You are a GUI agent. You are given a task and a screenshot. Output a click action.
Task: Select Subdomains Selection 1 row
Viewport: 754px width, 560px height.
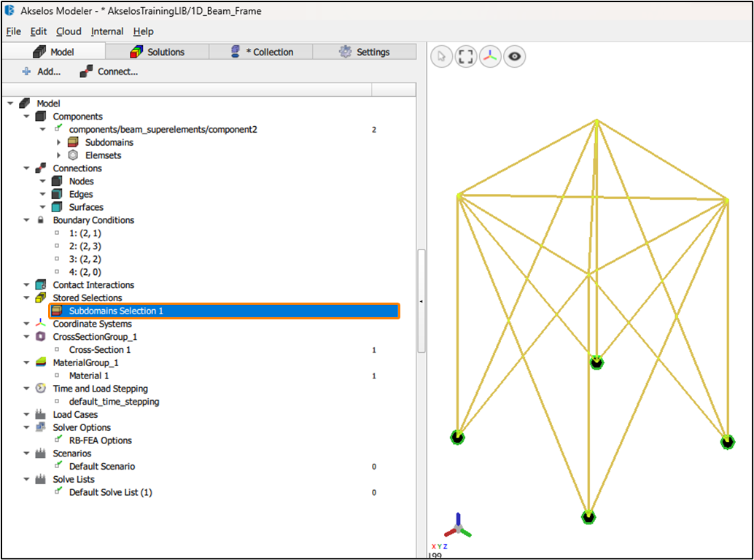coord(224,311)
